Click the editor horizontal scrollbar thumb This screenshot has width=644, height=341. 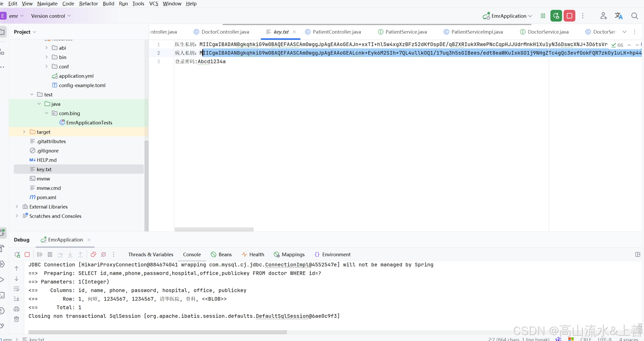(214, 229)
